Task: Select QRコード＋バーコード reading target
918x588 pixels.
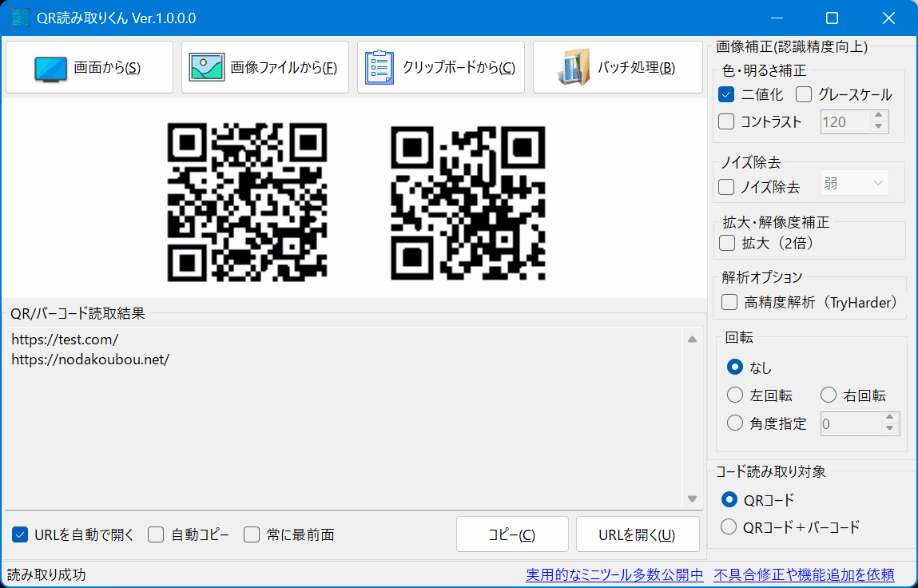Action: click(x=728, y=526)
